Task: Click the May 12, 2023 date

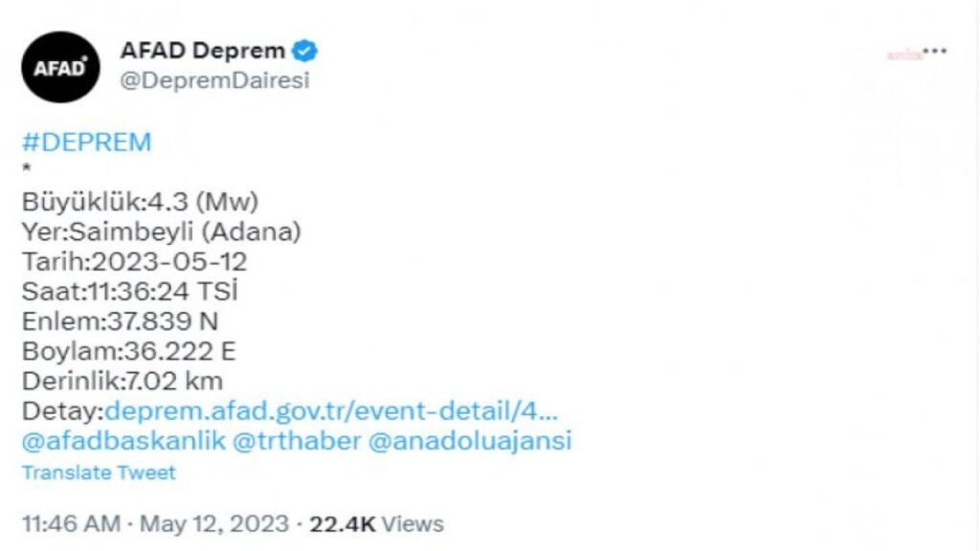Action: click(214, 523)
